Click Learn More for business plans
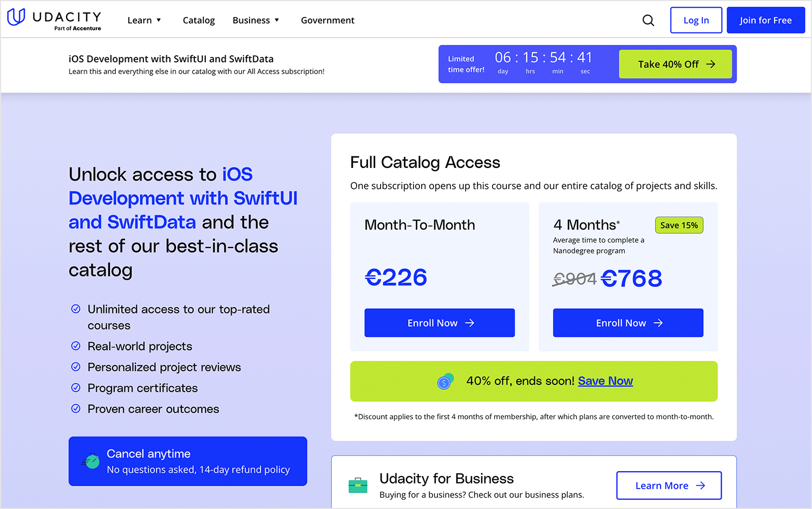This screenshot has height=509, width=812. pyautogui.click(x=669, y=485)
